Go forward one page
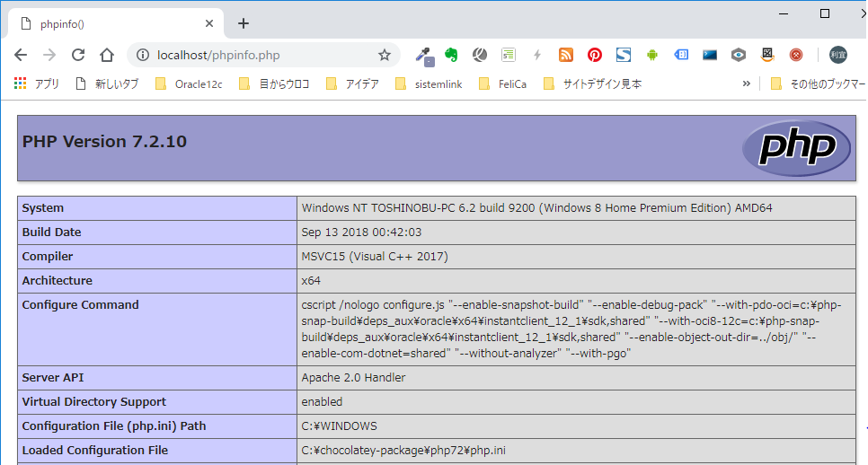The height and width of the screenshot is (465, 868). tap(49, 55)
